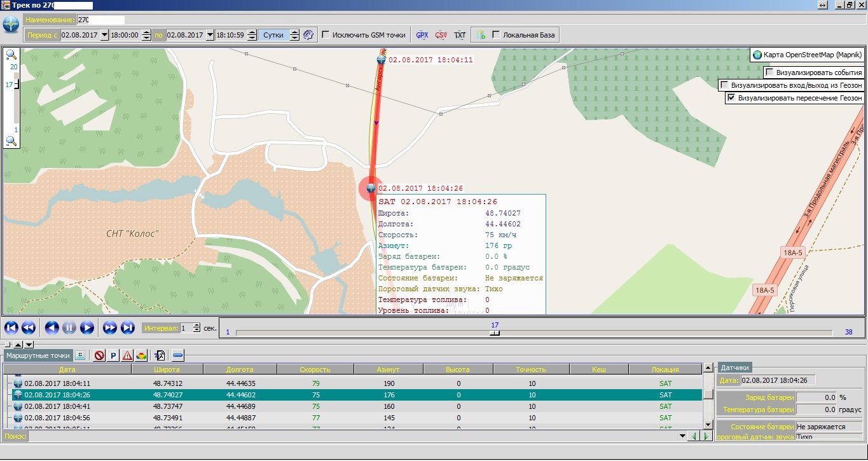This screenshot has height=461, width=868.
Task: Click the red prohibition sign icon
Action: (x=99, y=356)
